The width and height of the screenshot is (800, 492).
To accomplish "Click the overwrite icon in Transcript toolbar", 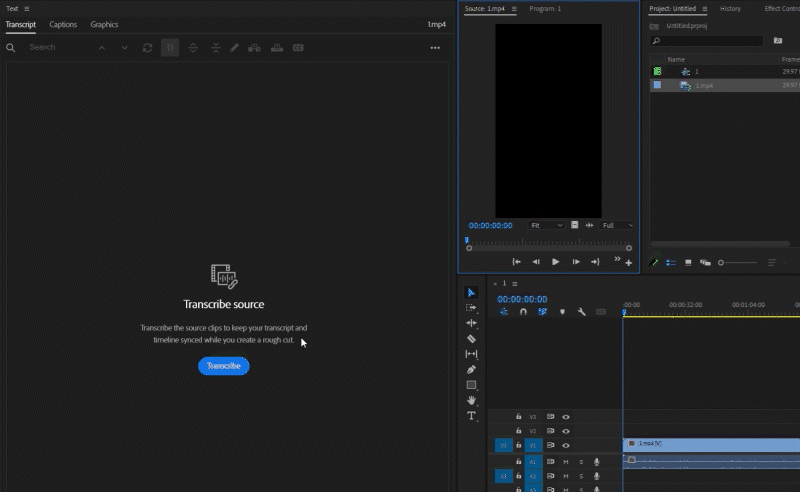I will 277,48.
